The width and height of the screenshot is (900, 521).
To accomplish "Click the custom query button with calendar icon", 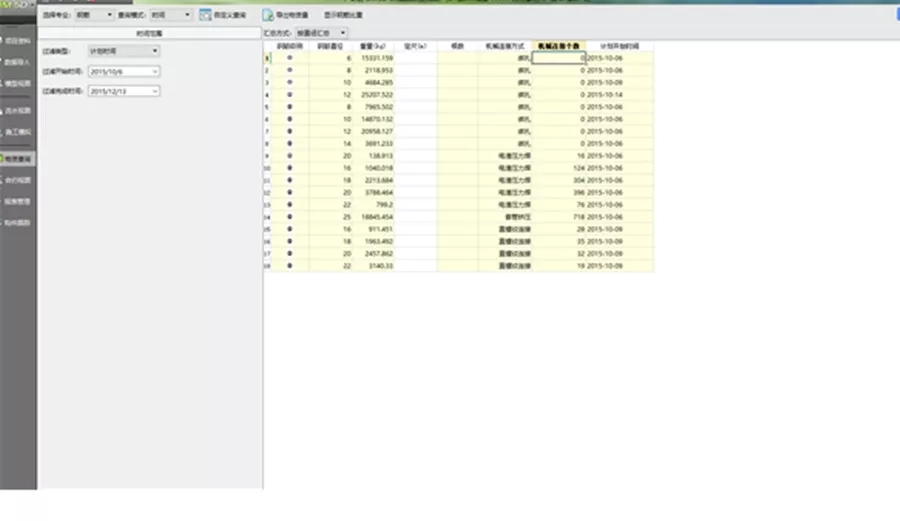I will [x=223, y=15].
